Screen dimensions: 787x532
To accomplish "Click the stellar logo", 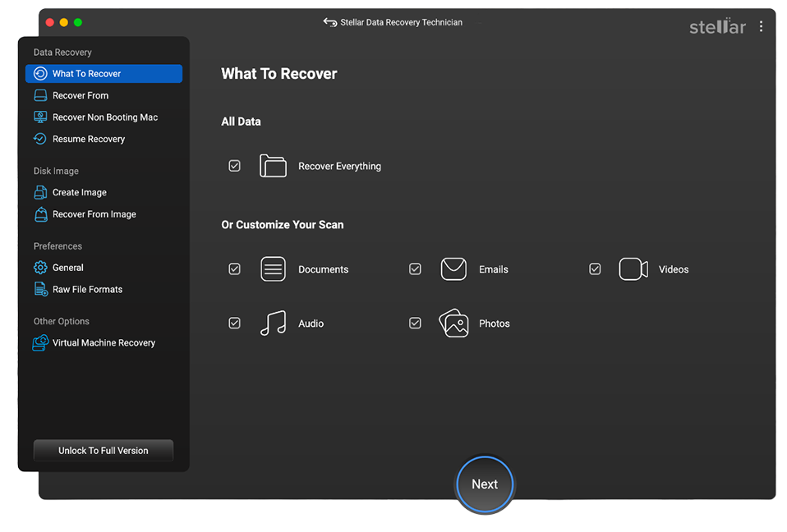I will pyautogui.click(x=717, y=26).
